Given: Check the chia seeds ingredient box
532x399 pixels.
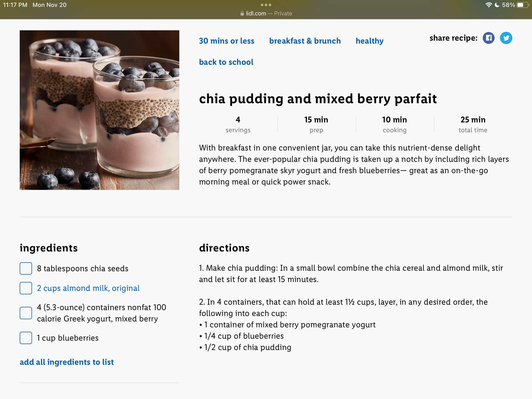Looking at the screenshot, I should click(x=26, y=268).
